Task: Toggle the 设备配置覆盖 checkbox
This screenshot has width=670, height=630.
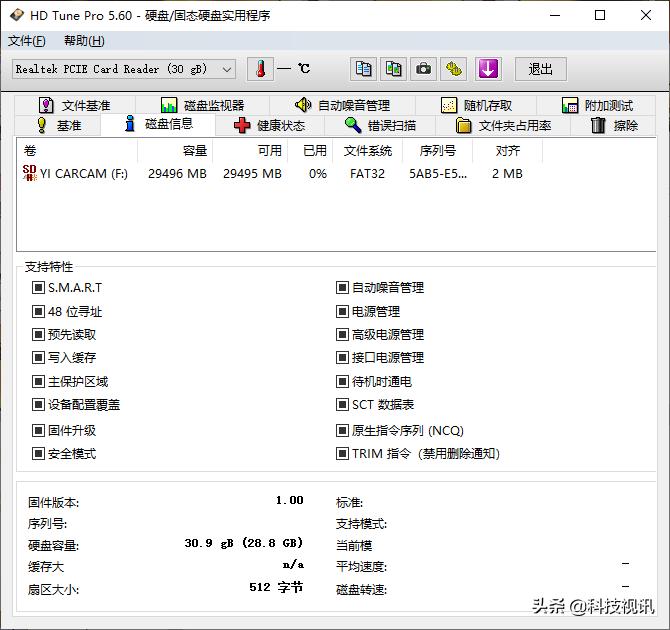Action: (x=38, y=404)
